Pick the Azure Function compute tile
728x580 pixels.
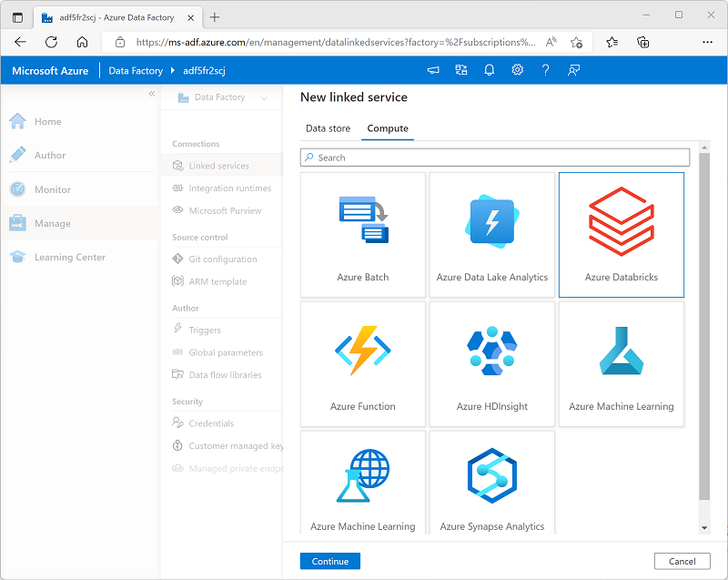click(362, 364)
